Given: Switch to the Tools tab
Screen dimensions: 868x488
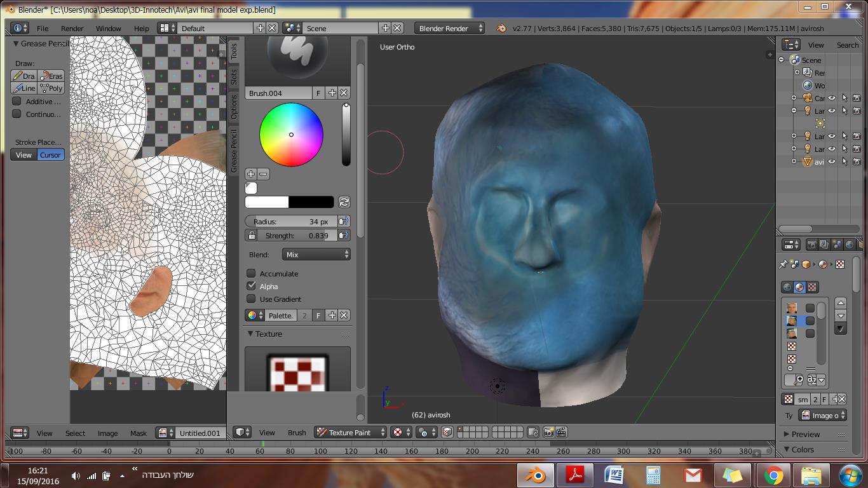Looking at the screenshot, I should tap(233, 51).
